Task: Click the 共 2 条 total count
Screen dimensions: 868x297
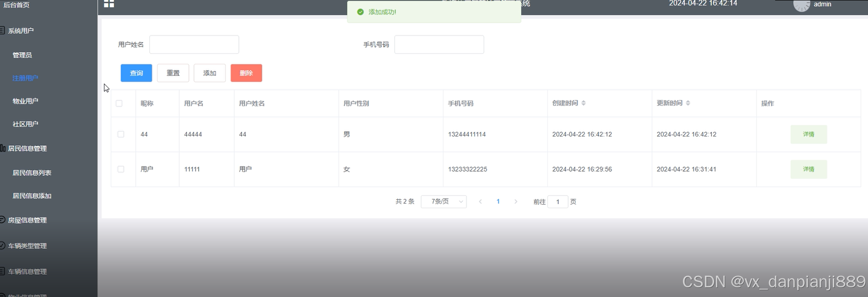Action: pyautogui.click(x=405, y=202)
